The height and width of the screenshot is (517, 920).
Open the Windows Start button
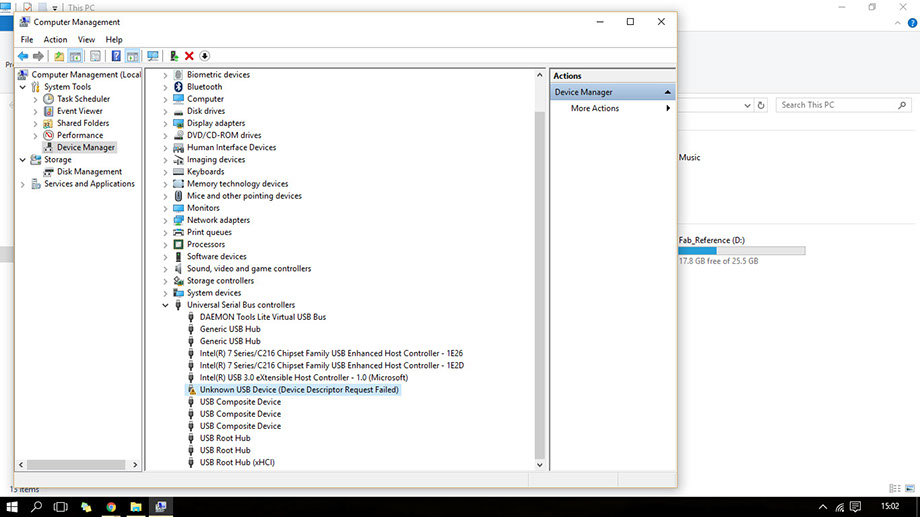(x=12, y=506)
